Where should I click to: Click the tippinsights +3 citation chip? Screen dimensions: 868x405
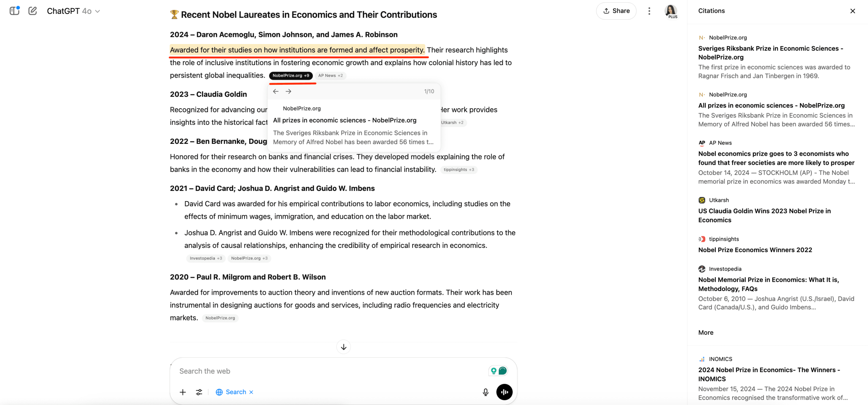458,170
